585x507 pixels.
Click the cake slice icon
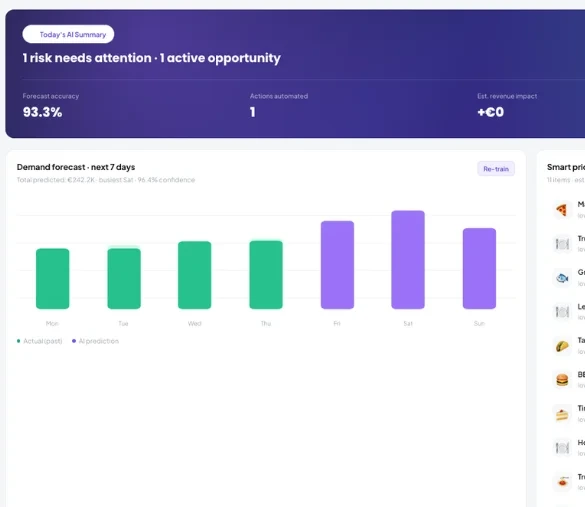click(562, 414)
